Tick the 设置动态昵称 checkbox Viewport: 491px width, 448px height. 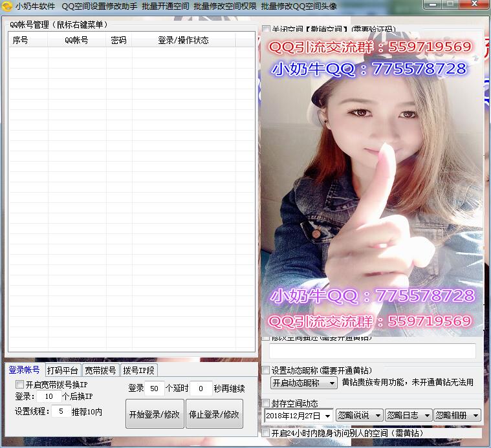click(266, 370)
